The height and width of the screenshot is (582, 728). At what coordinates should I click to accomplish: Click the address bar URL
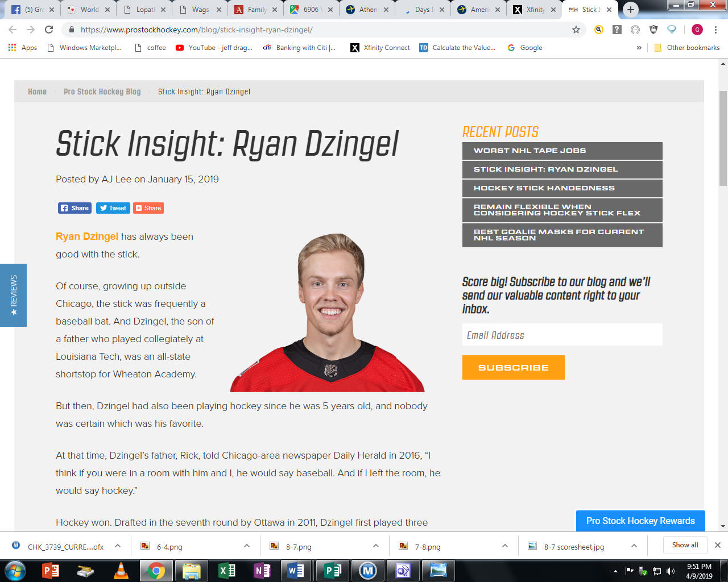point(197,30)
